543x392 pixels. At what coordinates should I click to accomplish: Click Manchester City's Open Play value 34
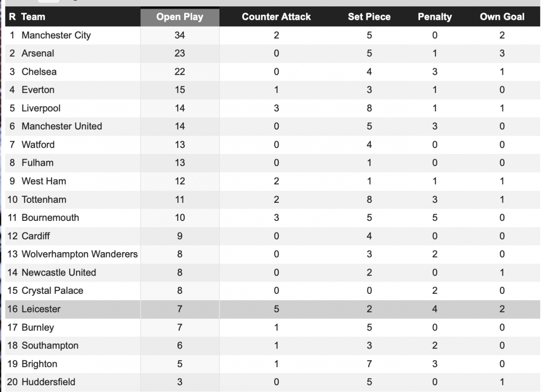(x=180, y=35)
